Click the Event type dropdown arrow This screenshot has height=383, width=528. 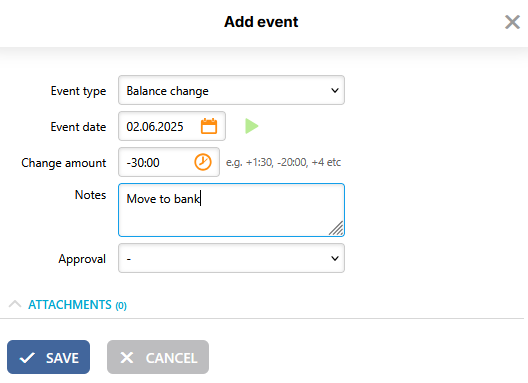click(x=335, y=90)
